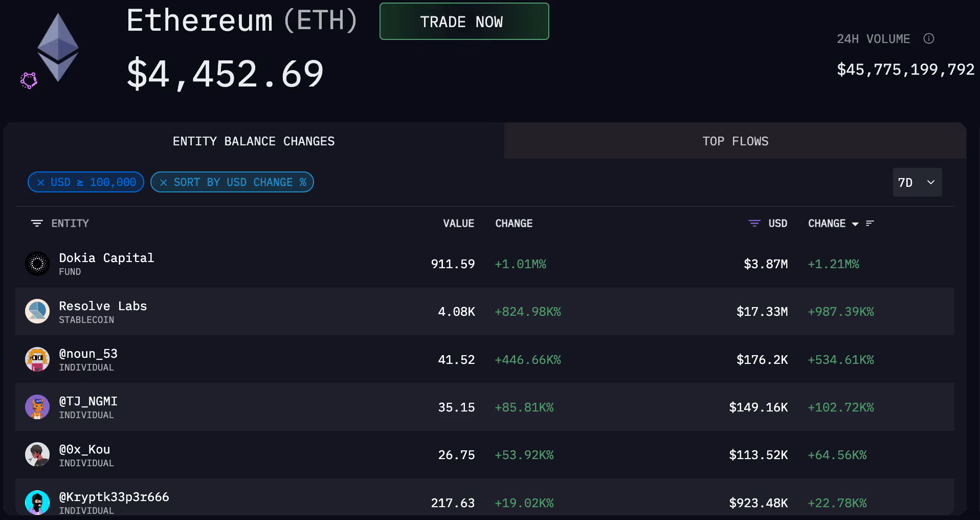Click the @TJ_NGMI avatar icon
Viewport: 980px width, 520px height.
coord(37,407)
